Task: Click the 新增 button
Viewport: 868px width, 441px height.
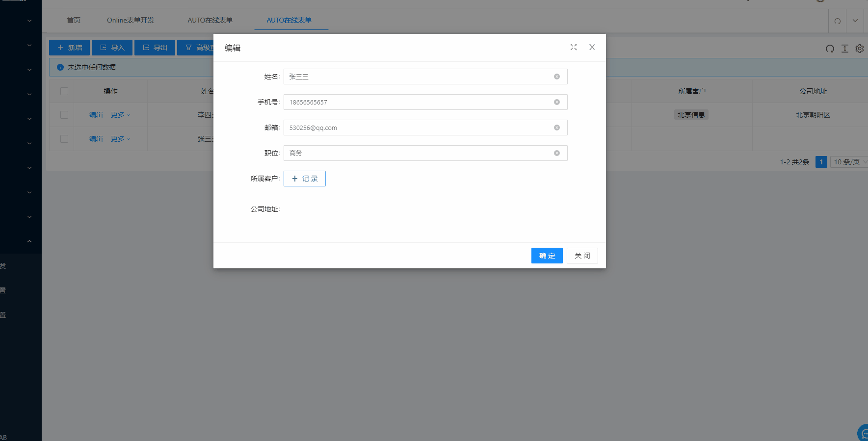Action: [69, 48]
